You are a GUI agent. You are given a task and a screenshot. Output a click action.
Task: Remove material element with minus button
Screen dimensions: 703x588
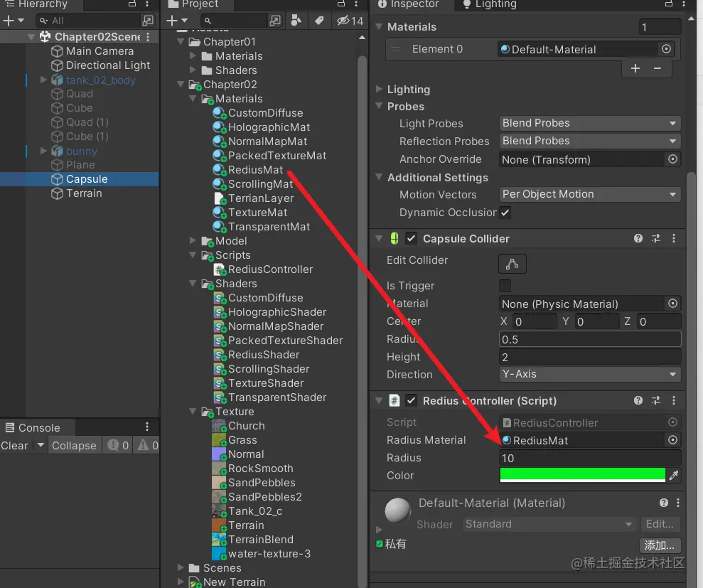(658, 68)
